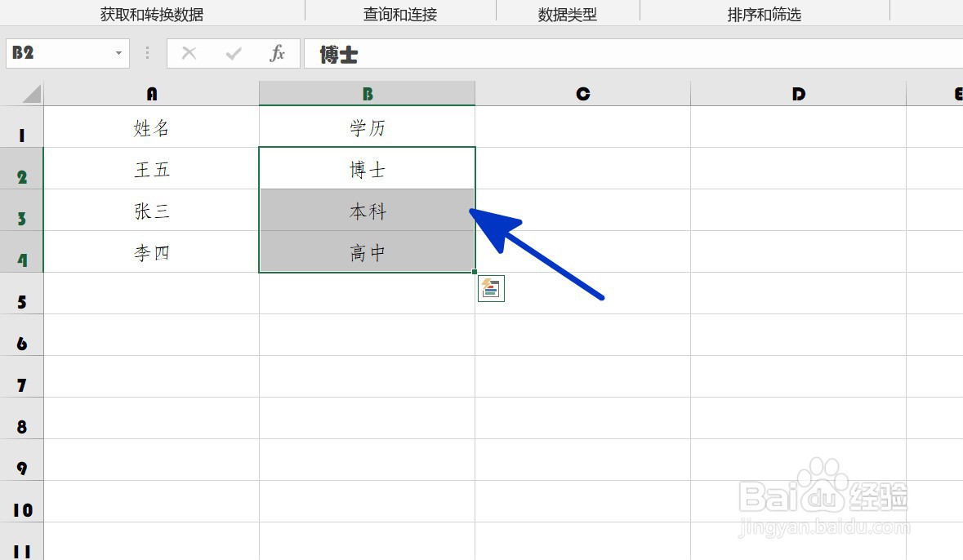Click the 查询和连接 ribbon group
Screen dimensions: 963x560
[399, 13]
